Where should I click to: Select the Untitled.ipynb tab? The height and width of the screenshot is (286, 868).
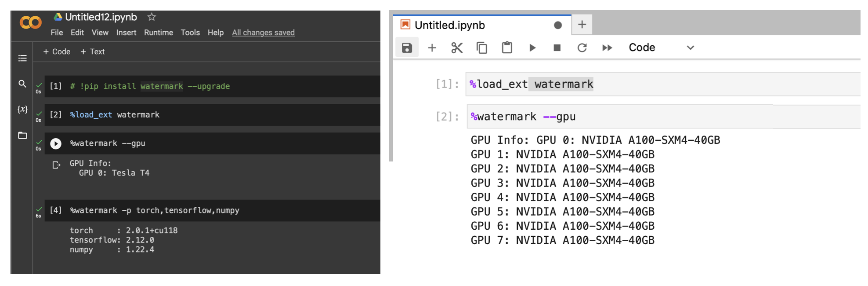click(x=450, y=25)
